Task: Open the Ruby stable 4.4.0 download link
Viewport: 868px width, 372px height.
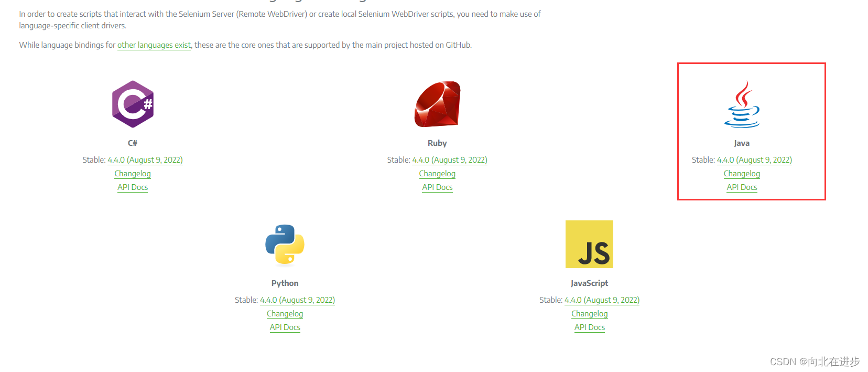Action: [x=450, y=160]
